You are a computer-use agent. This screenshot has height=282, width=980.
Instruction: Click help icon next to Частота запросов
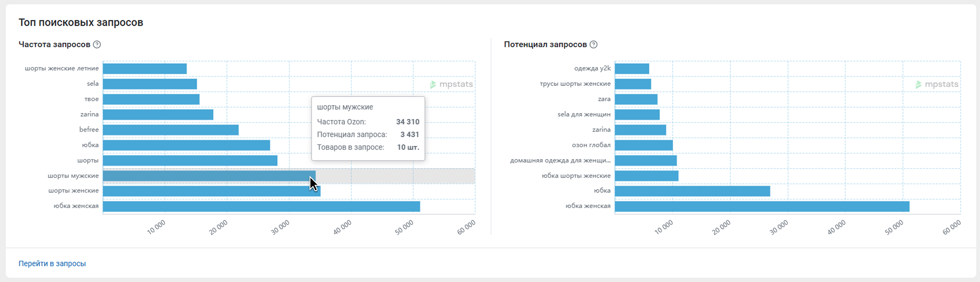click(97, 44)
